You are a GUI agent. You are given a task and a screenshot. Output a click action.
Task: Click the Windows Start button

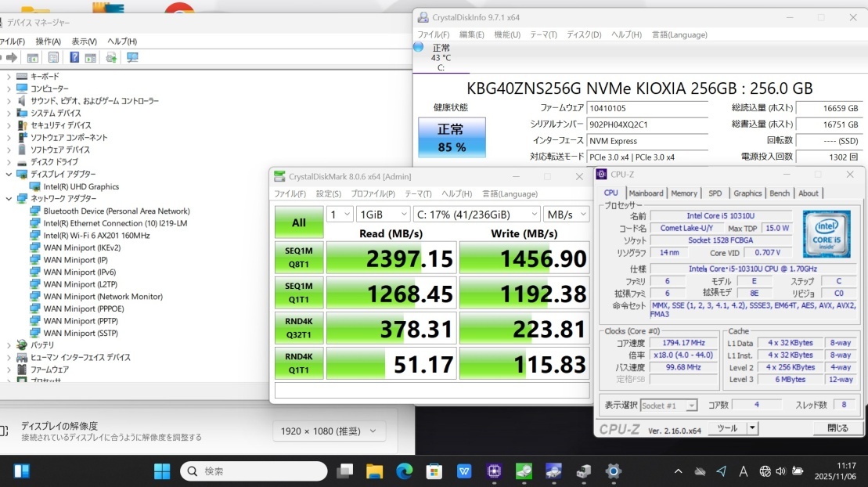[162, 471]
